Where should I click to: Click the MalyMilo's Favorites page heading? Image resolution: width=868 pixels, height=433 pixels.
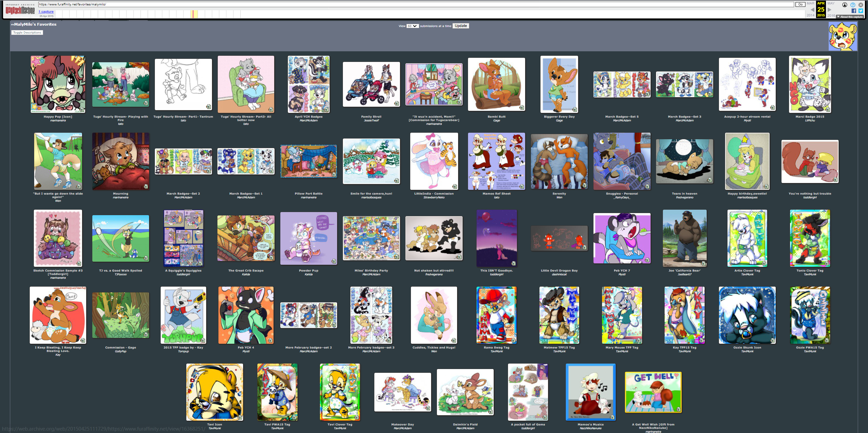point(34,24)
